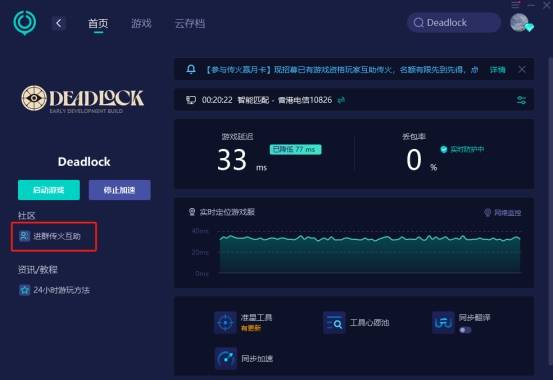
Task: Open the 游戏 tab
Action: 141,24
